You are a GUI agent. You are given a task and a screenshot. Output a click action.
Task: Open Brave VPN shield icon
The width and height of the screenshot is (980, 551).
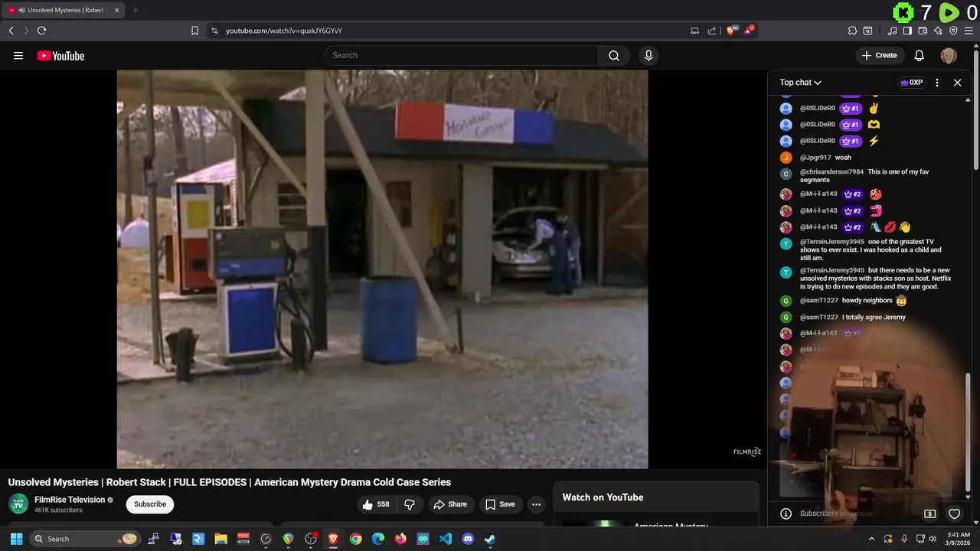pyautogui.click(x=953, y=31)
